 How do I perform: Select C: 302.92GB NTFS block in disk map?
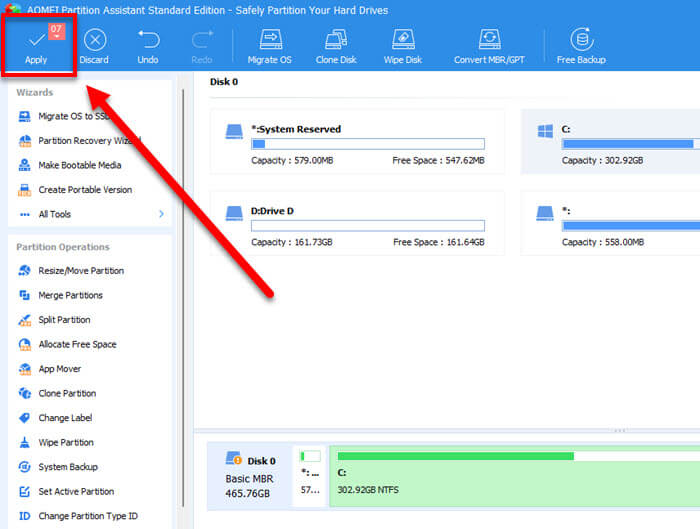[x=515, y=476]
